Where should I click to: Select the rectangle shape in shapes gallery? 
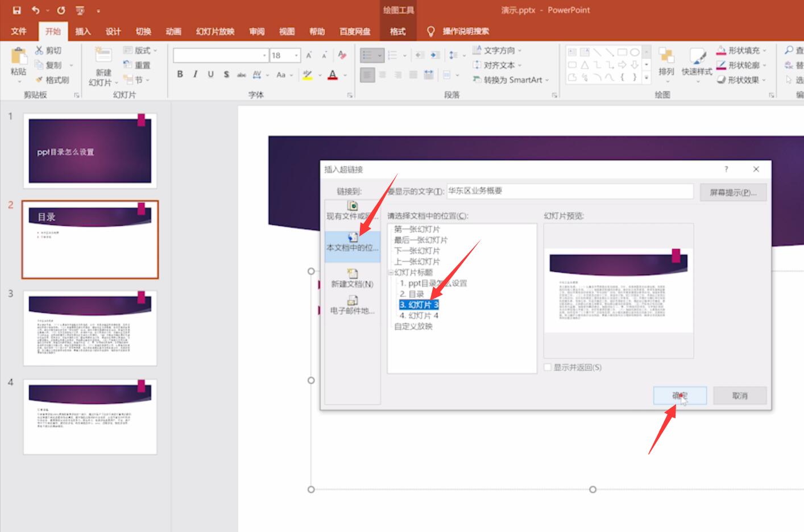[x=622, y=52]
